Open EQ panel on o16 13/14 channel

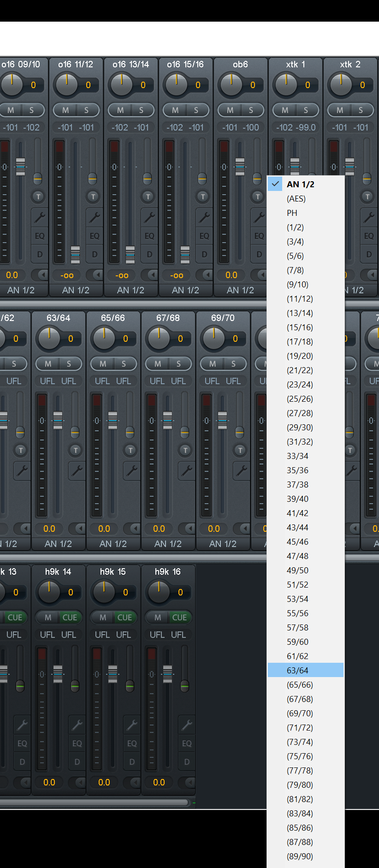149,236
